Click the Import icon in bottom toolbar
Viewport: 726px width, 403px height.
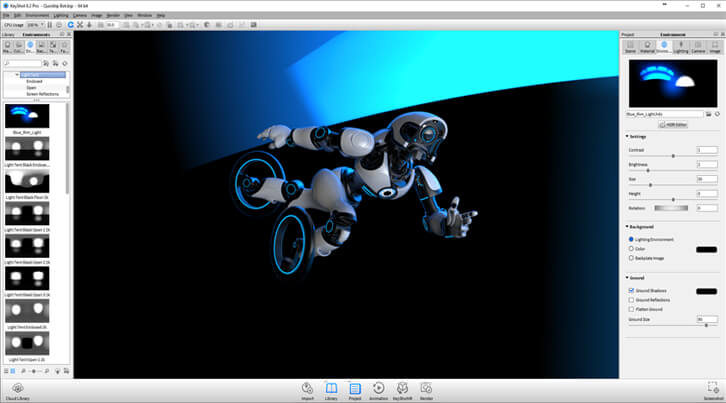(x=307, y=388)
